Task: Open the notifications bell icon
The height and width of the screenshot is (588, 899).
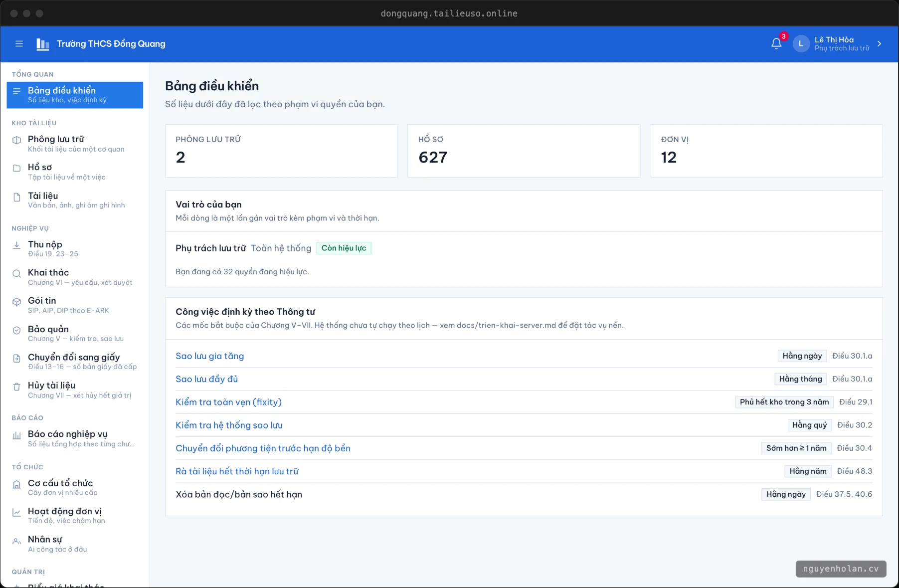Action: click(x=776, y=44)
